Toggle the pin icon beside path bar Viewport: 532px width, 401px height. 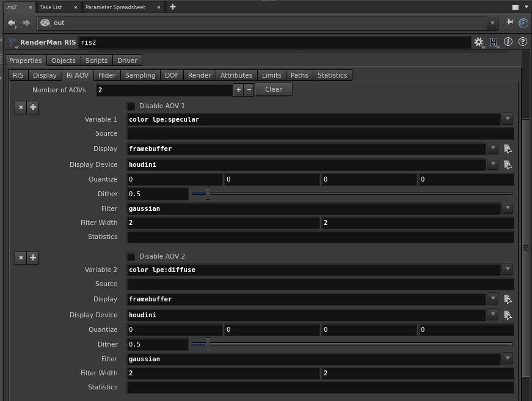tap(509, 23)
